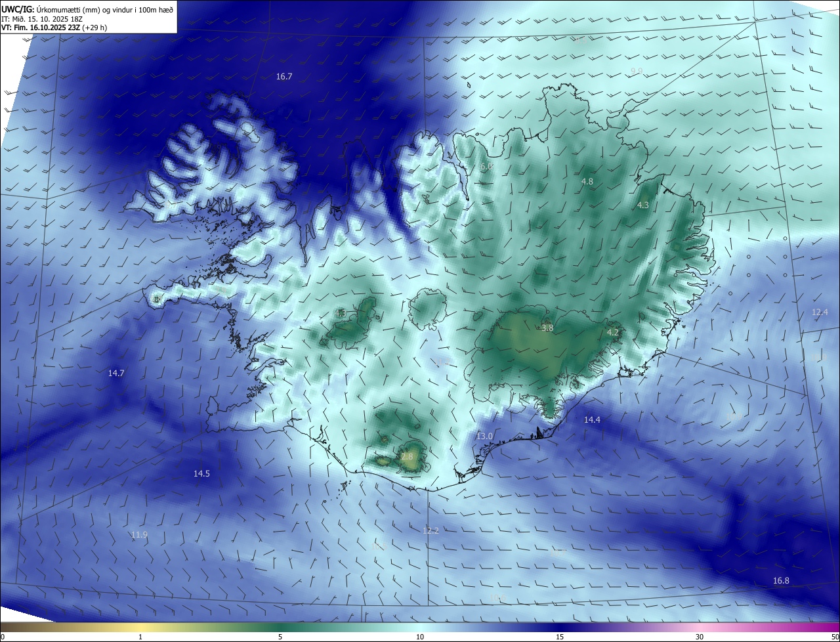The height and width of the screenshot is (642, 840).
Task: Click the color scale tick labeled 1
Action: coord(140,637)
